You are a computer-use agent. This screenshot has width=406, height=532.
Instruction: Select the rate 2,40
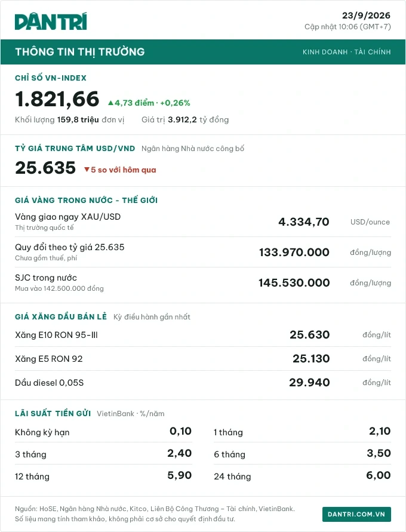tap(180, 453)
